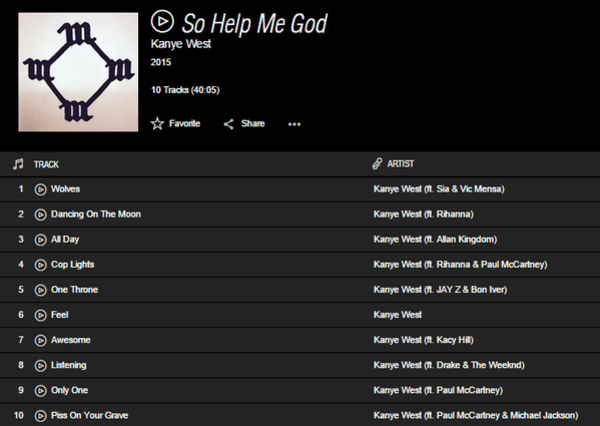The width and height of the screenshot is (600, 426).
Task: Play the So Help Me God album
Action: coord(161,21)
